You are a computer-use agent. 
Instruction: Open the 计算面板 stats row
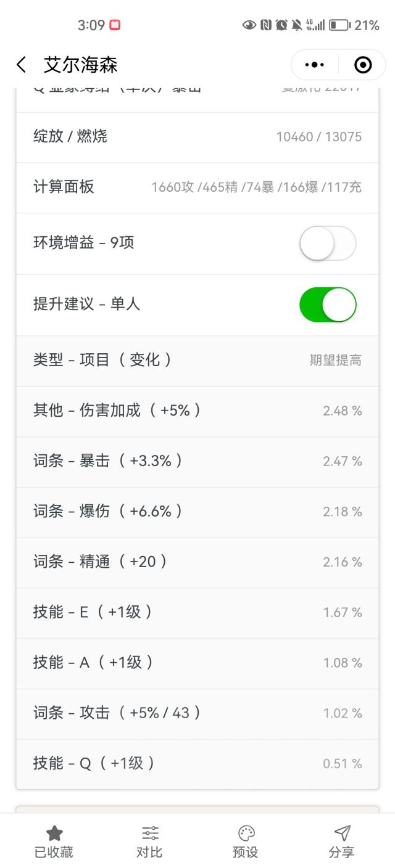tap(197, 188)
